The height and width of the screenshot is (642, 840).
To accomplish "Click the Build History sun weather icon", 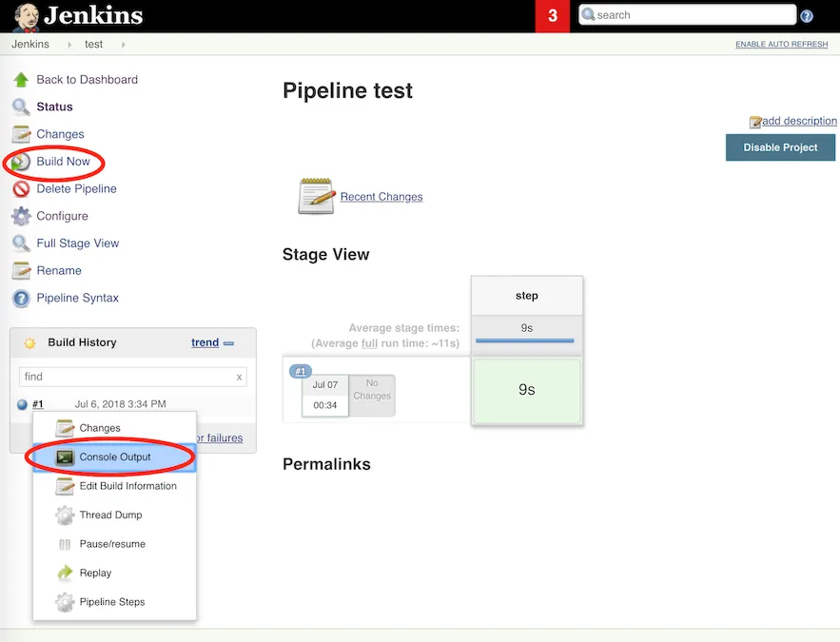I will click(29, 343).
